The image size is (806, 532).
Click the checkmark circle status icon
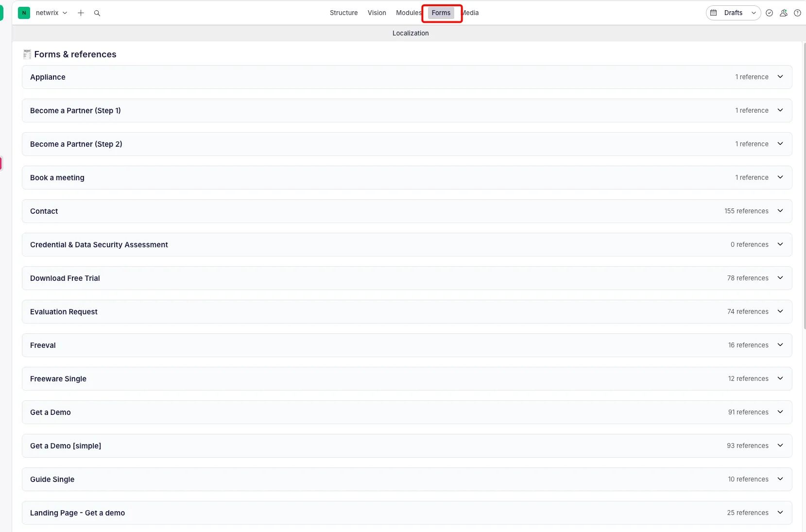pyautogui.click(x=770, y=13)
